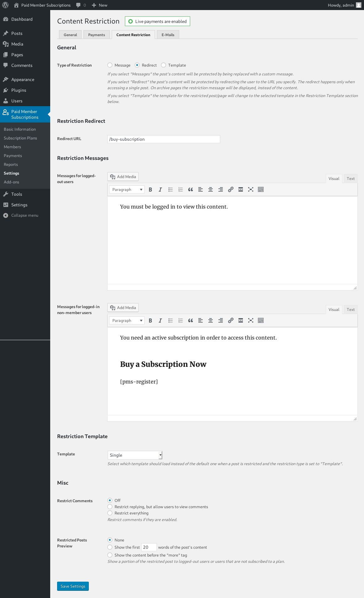Select Visual tab in logged-out users editor

pyautogui.click(x=334, y=178)
